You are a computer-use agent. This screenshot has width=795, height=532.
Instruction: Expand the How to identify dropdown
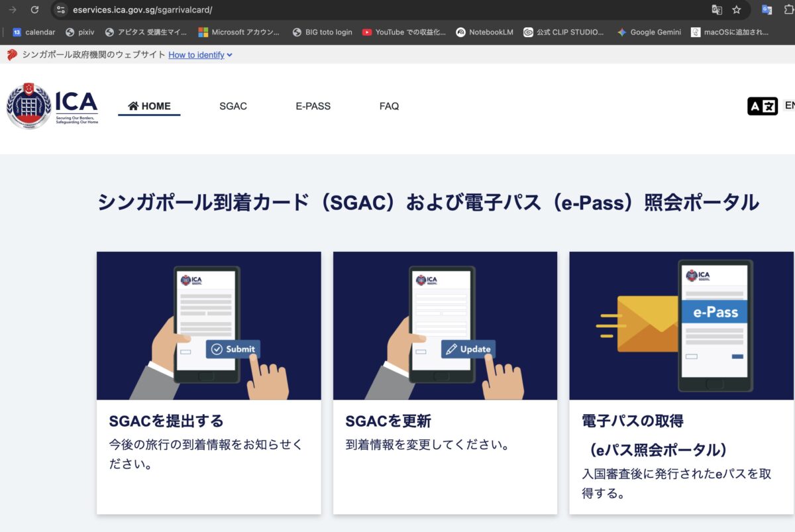[200, 55]
